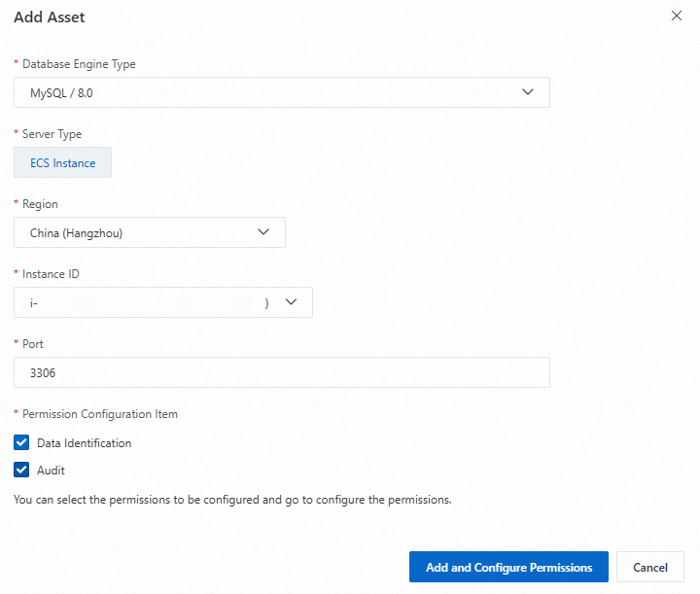Screen dimensions: 700x594
Task: Click the permissions help text sentence
Action: (232, 501)
